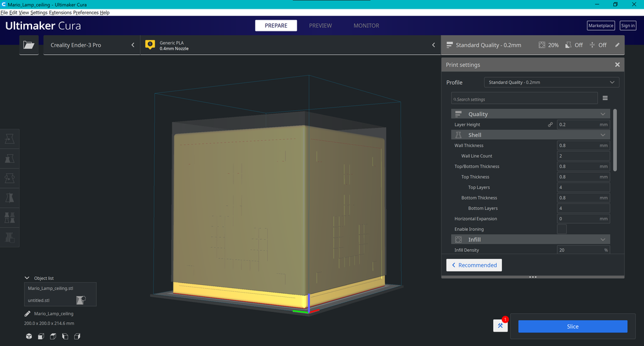Viewport: 644px width, 346px height.
Task: Collapse the Object list panel
Action: [27, 277]
